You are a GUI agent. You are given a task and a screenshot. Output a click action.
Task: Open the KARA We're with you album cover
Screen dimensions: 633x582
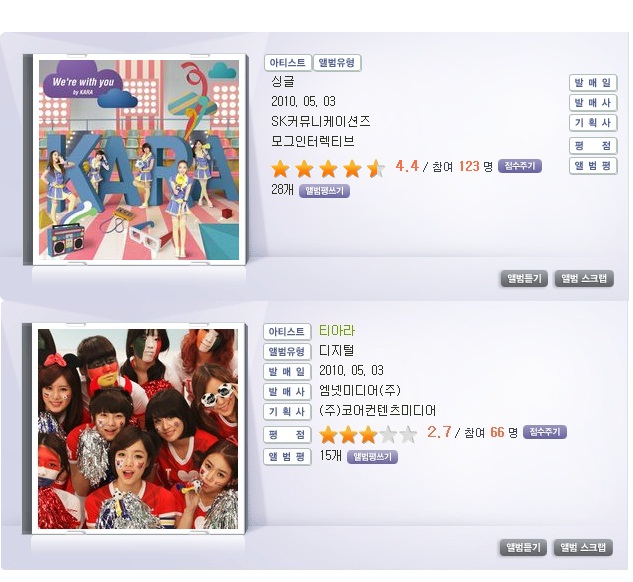[x=139, y=160]
